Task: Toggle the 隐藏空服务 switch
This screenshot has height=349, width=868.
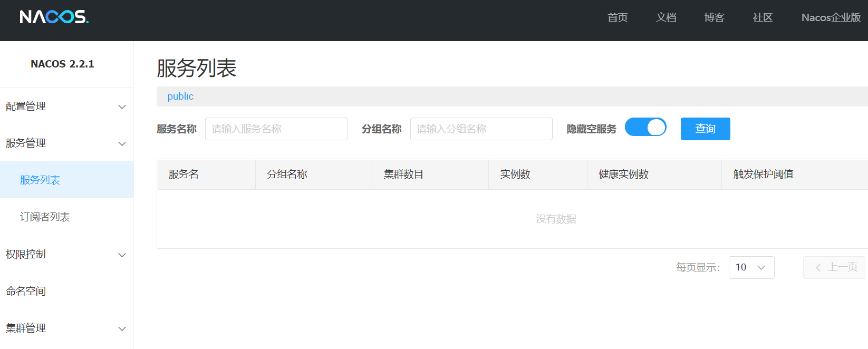Action: (645, 128)
